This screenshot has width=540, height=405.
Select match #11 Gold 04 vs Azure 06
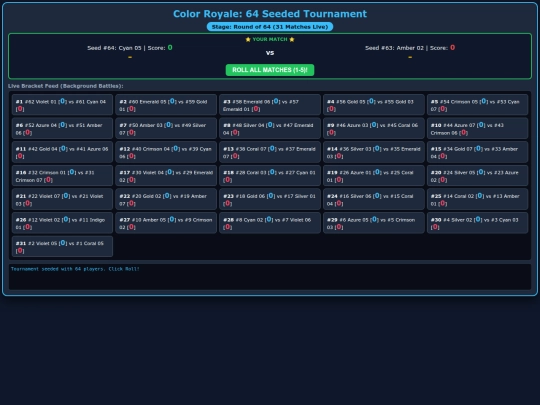[62, 152]
